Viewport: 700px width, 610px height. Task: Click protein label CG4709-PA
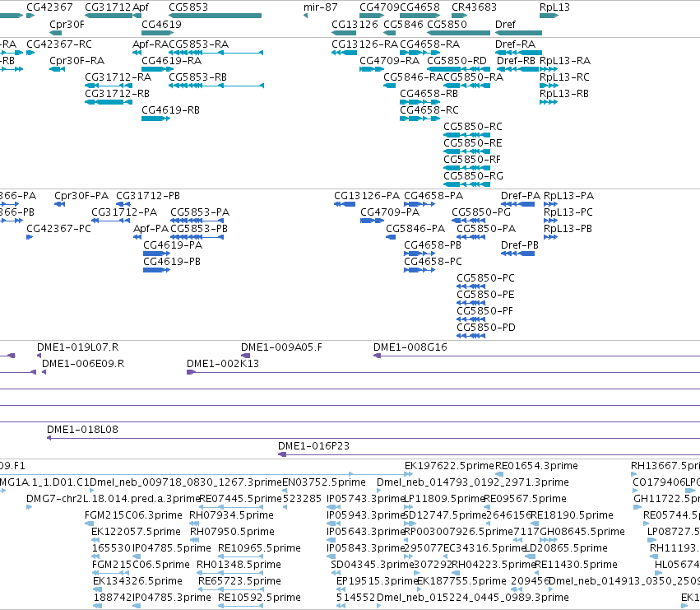click(390, 212)
